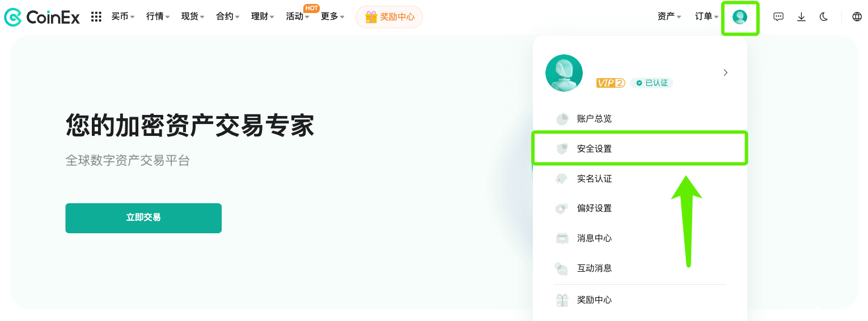This screenshot has height=321, width=868.
Task: Expand profile details with the chevron arrow
Action: pos(726,72)
